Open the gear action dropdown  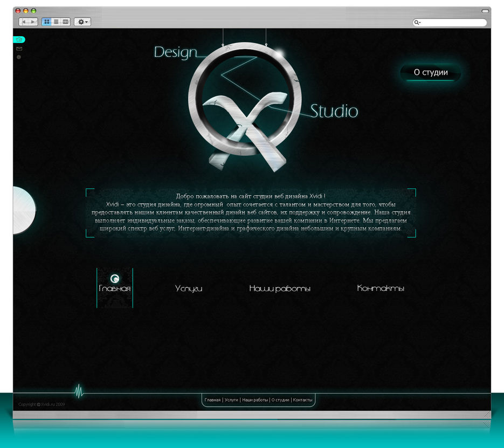pos(82,22)
